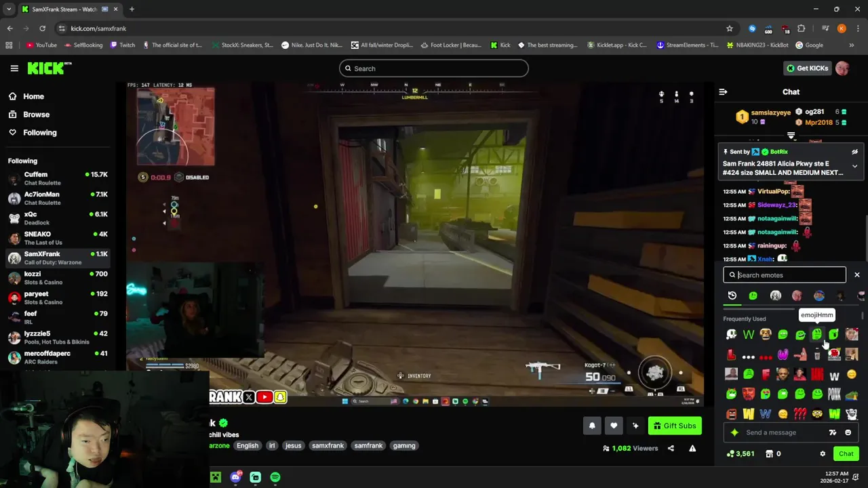Open kozzi channel in Following list

pyautogui.click(x=58, y=278)
